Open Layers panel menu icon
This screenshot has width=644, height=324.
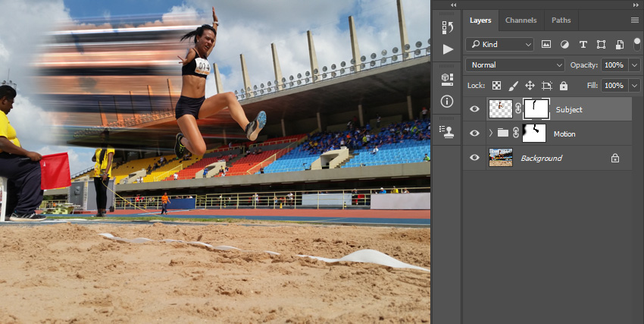(635, 20)
